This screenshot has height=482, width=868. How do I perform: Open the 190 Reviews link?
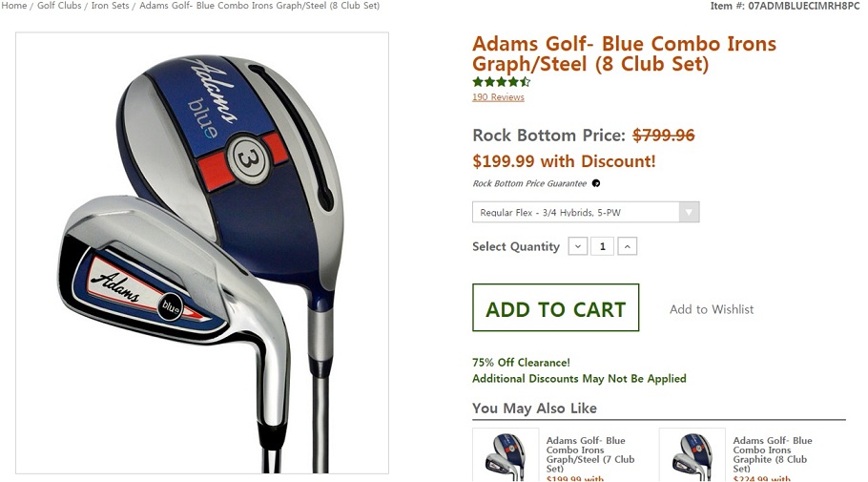click(x=498, y=97)
